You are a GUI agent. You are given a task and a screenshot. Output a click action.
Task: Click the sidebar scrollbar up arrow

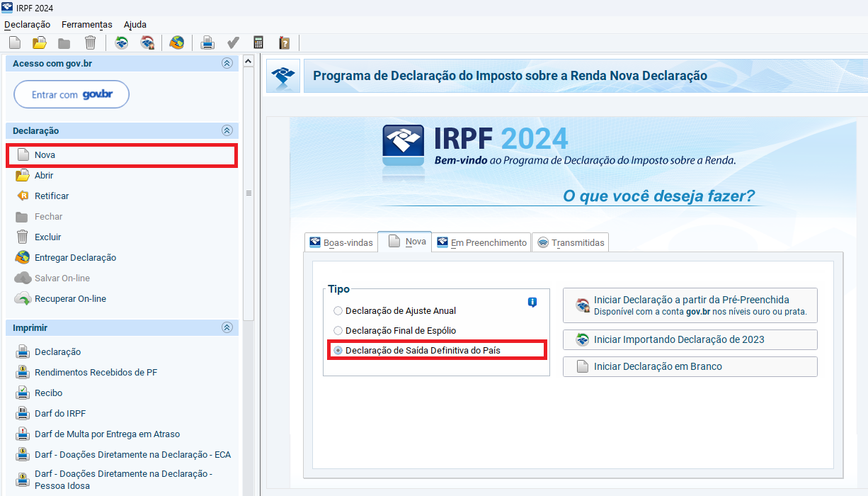[x=249, y=62]
